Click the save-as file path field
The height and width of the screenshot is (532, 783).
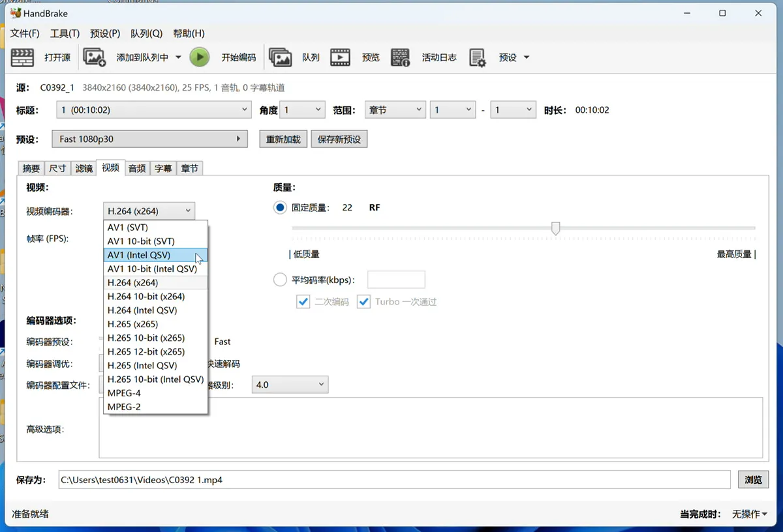click(394, 480)
